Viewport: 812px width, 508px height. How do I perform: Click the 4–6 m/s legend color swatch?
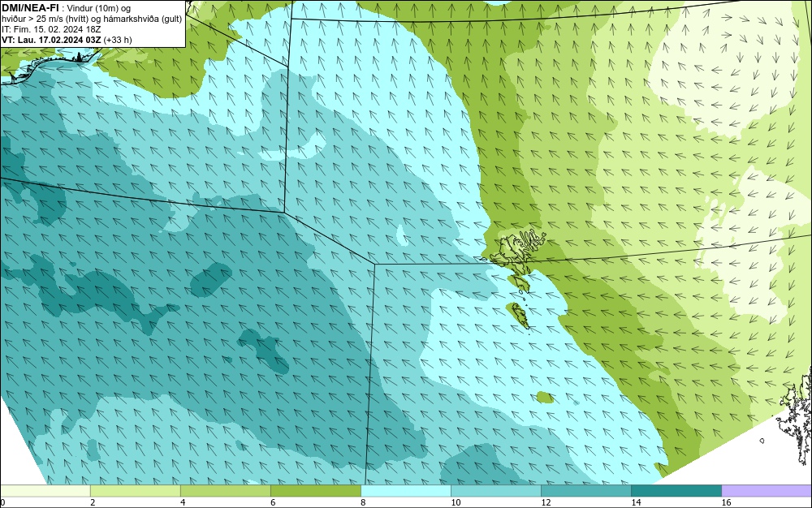click(x=226, y=491)
